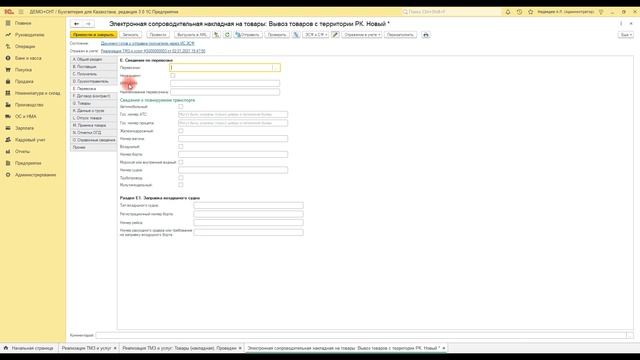Click the Провести button
The image size is (640, 360).
158,35
